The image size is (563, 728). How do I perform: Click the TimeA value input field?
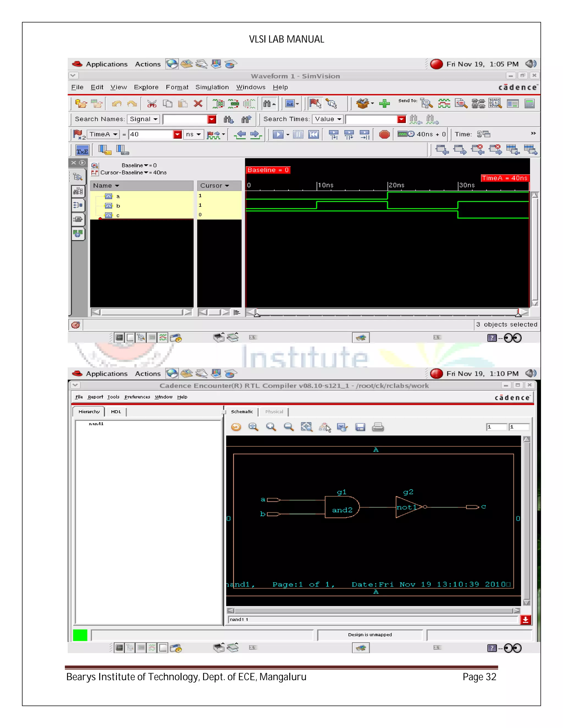pyautogui.click(x=151, y=134)
